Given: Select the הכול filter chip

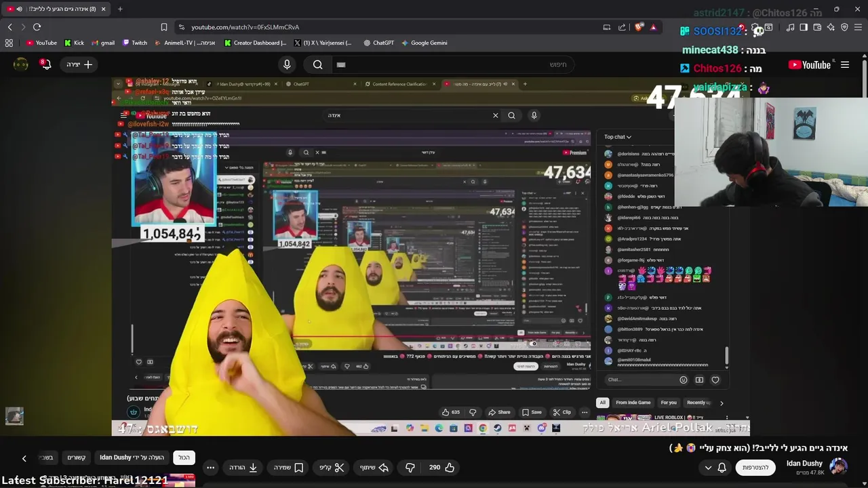Looking at the screenshot, I should pyautogui.click(x=184, y=457).
